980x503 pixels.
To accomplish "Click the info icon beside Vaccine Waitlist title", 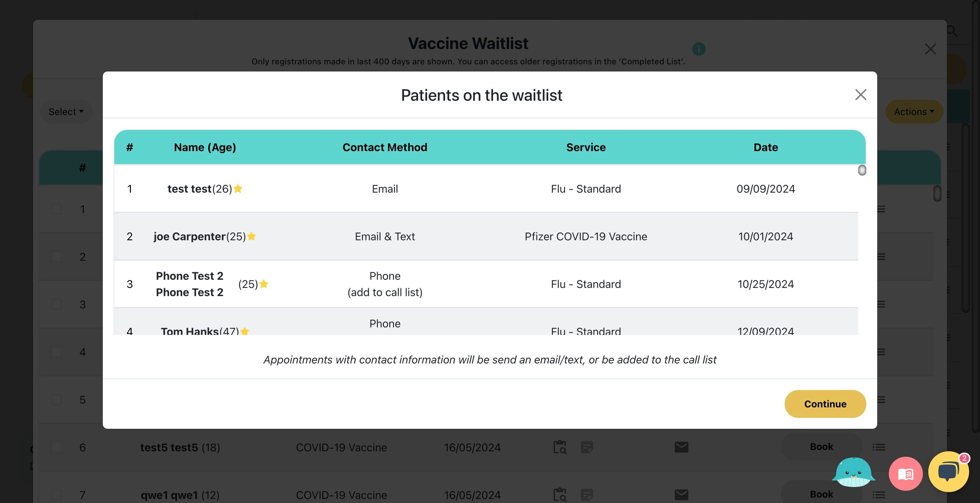I will 699,49.
